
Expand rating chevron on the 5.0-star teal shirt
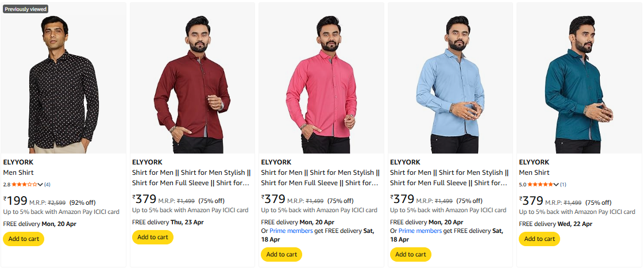click(556, 185)
